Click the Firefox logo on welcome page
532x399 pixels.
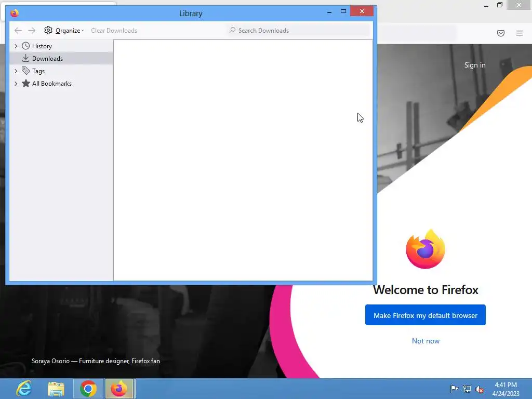coord(425,249)
